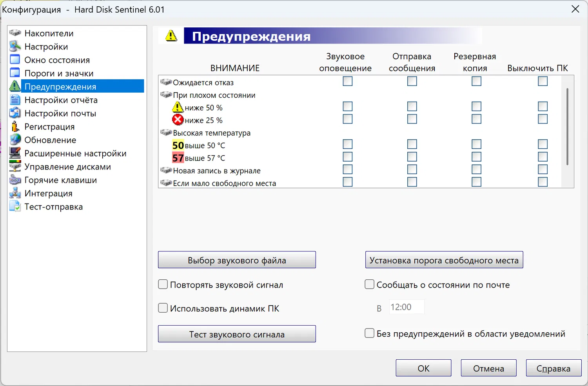Image resolution: width=588 pixels, height=386 pixels.
Task: Toggle the Повторять звуковой сигнал checkbox
Action: click(163, 284)
